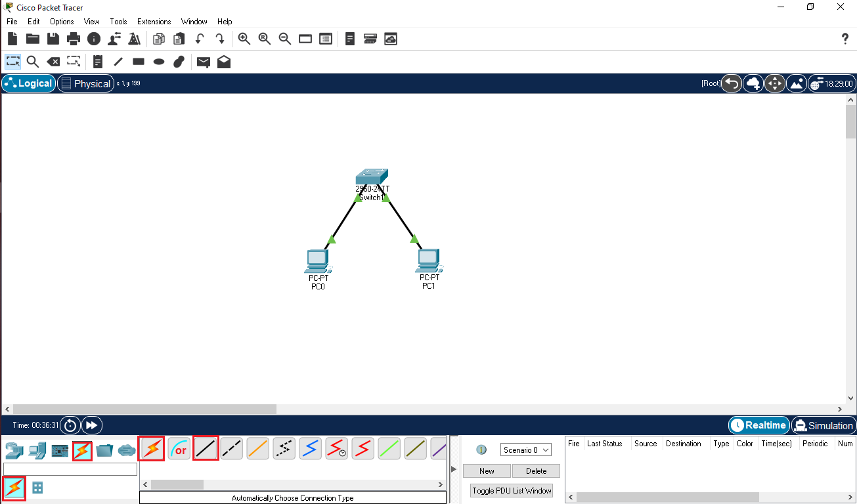Copy selected objects
857x504 pixels.
(159, 39)
